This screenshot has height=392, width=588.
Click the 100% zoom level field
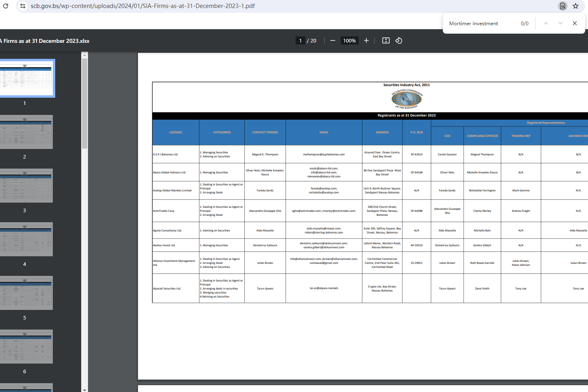[x=350, y=40]
